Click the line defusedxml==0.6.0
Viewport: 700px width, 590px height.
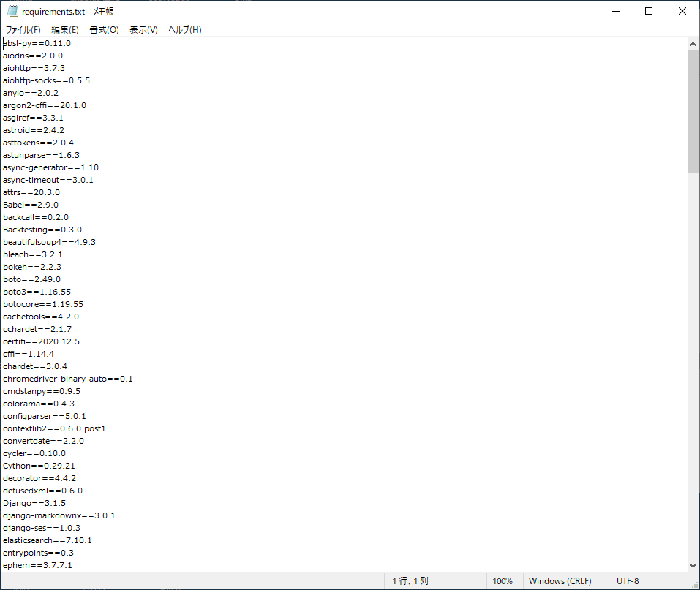(43, 491)
